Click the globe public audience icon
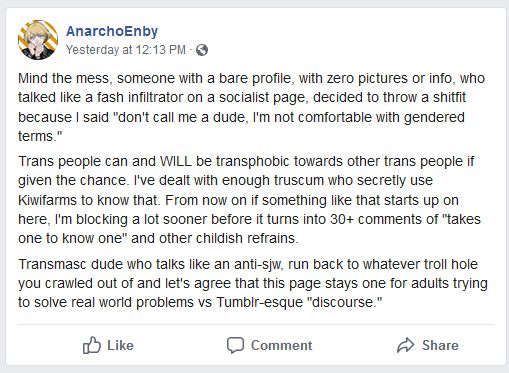509x373 pixels. 202,50
